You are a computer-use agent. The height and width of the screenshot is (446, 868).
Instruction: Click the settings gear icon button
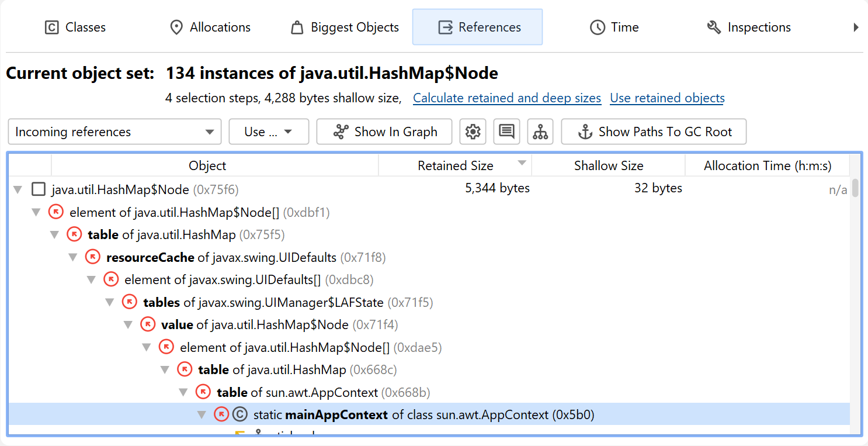(473, 132)
